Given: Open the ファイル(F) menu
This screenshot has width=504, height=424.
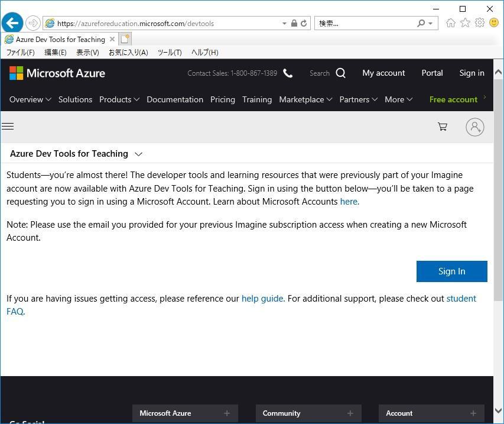Looking at the screenshot, I should pyautogui.click(x=21, y=53).
